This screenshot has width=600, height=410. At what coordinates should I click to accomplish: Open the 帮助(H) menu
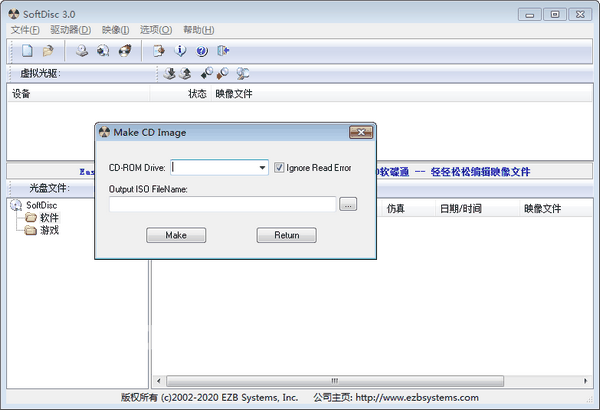(199, 30)
